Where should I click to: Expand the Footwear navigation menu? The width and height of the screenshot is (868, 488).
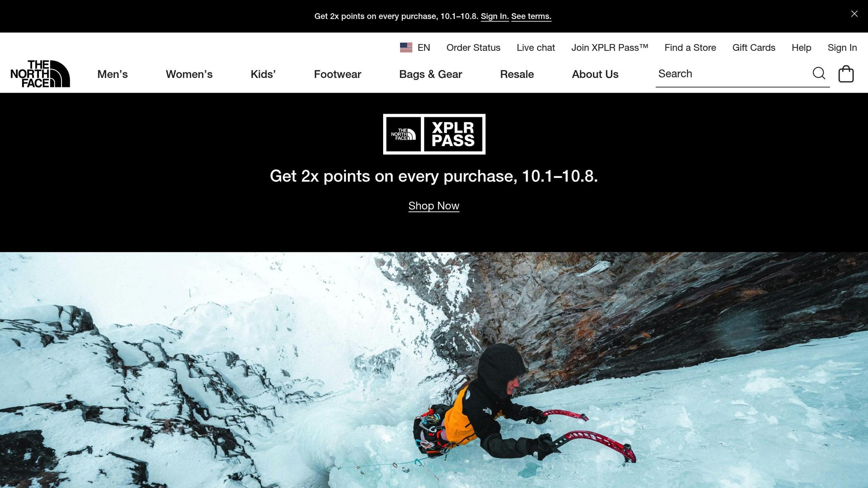coord(337,74)
